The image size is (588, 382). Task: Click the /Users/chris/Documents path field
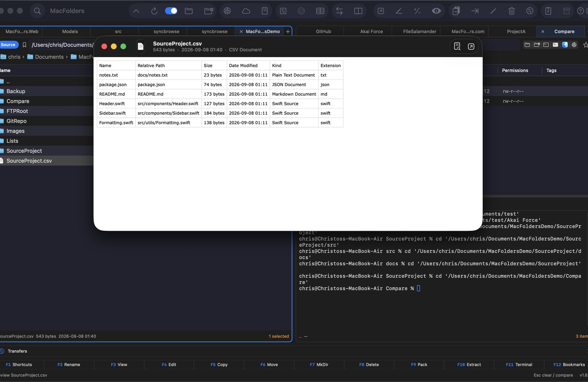[62, 45]
